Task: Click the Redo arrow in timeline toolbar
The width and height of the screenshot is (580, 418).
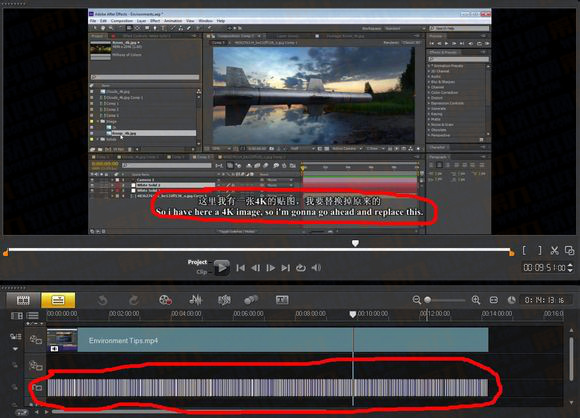Action: click(134, 300)
